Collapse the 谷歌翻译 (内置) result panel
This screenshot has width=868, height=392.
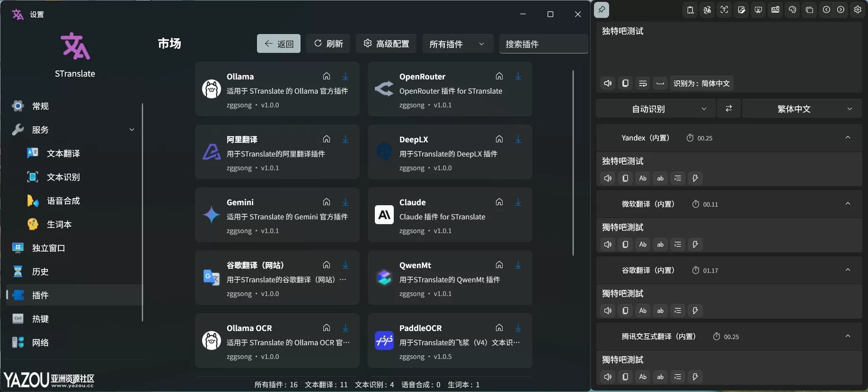[848, 270]
